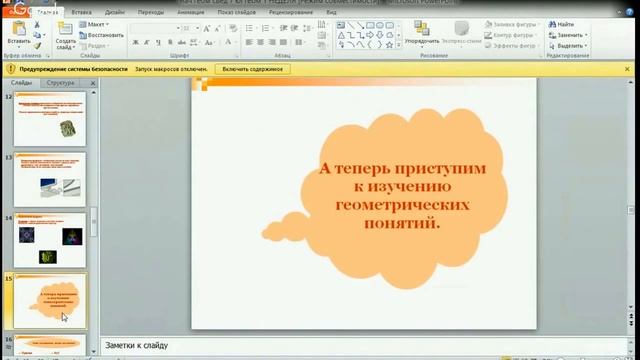
Task: Select the straight Line shape
Action: tap(351, 25)
